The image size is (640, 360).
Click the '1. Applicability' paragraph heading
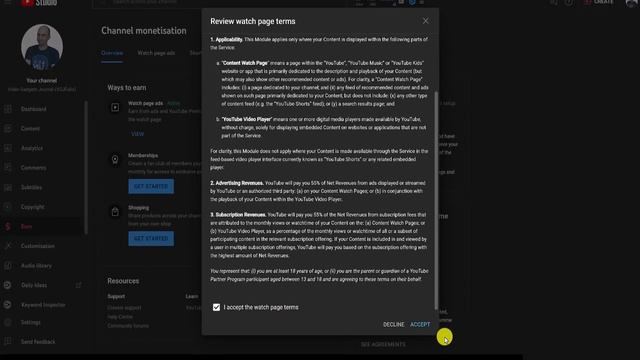[227, 40]
